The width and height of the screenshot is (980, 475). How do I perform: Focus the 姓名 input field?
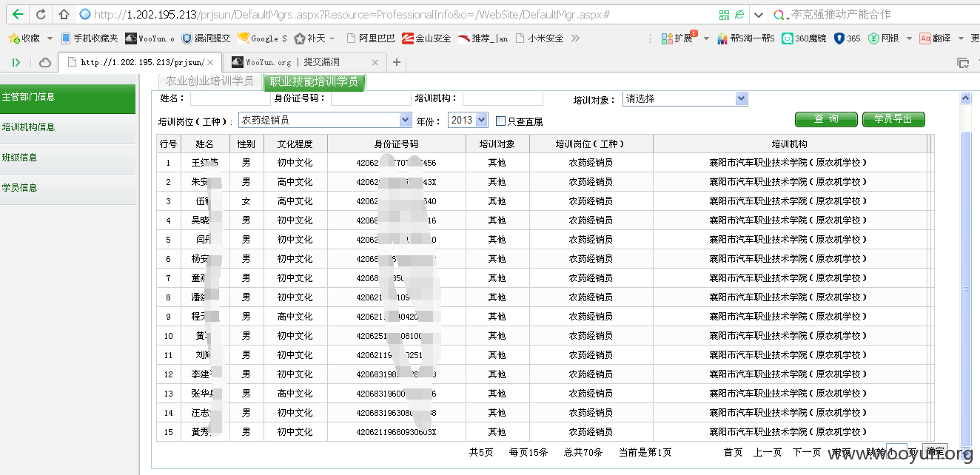[229, 98]
